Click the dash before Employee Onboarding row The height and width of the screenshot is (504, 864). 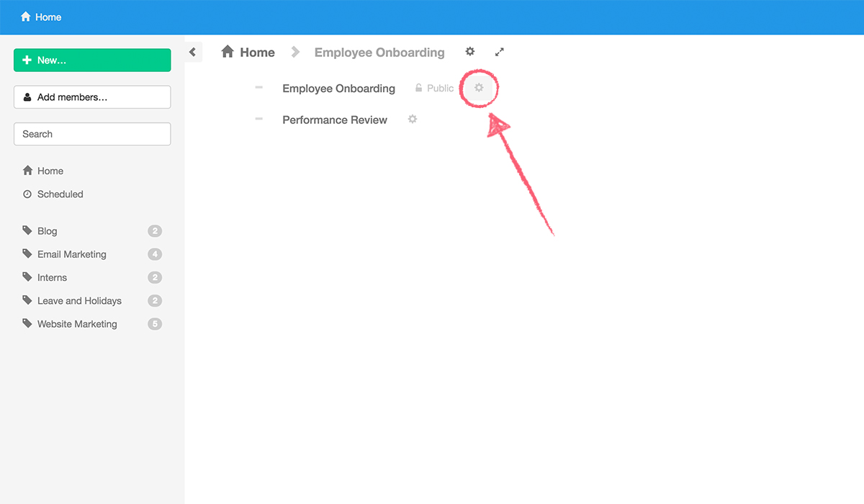click(259, 88)
